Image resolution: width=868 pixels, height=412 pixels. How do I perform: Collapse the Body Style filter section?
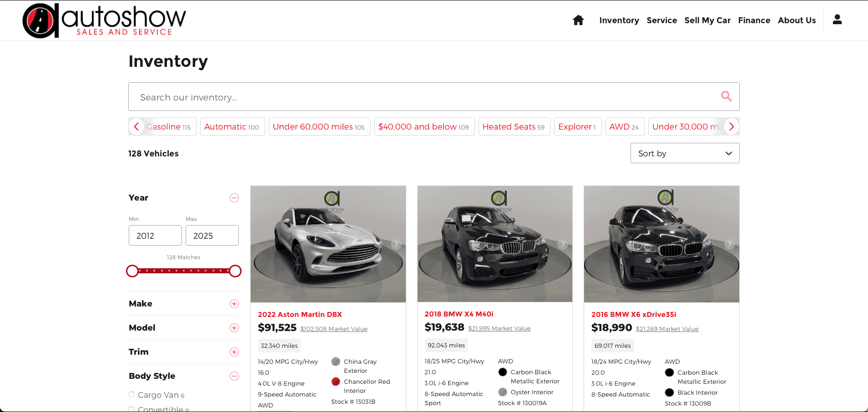(x=234, y=376)
